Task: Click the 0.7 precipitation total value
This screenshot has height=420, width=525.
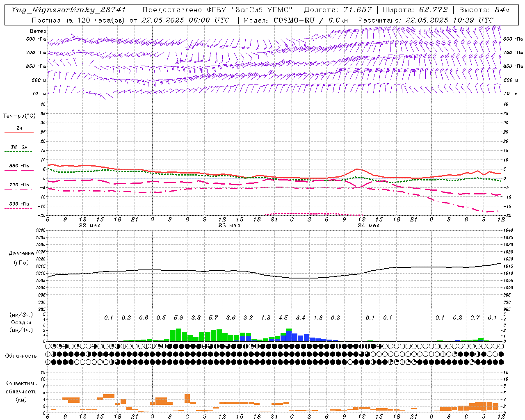Action: coord(475,318)
